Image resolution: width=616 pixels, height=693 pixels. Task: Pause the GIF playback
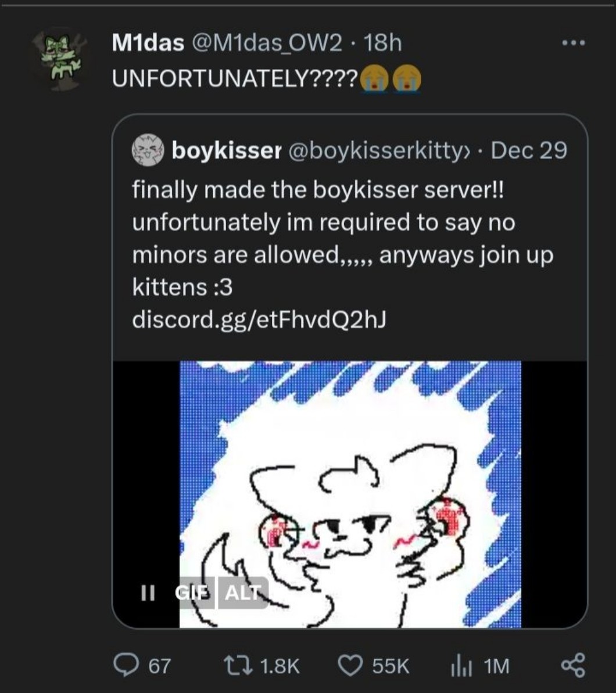[x=148, y=592]
